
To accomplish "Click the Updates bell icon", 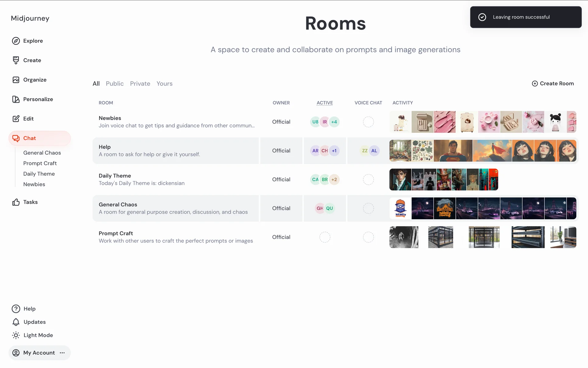I will (x=16, y=322).
